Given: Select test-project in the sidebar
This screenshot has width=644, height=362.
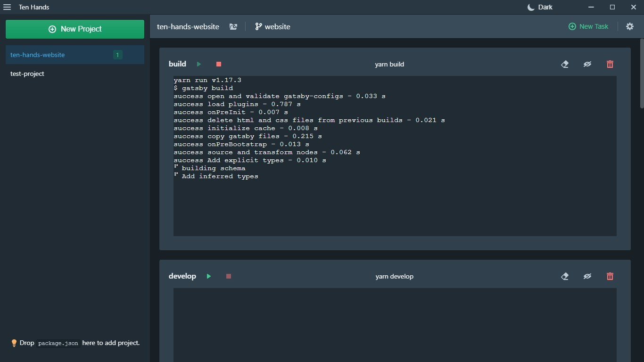Looking at the screenshot, I should pos(75,74).
